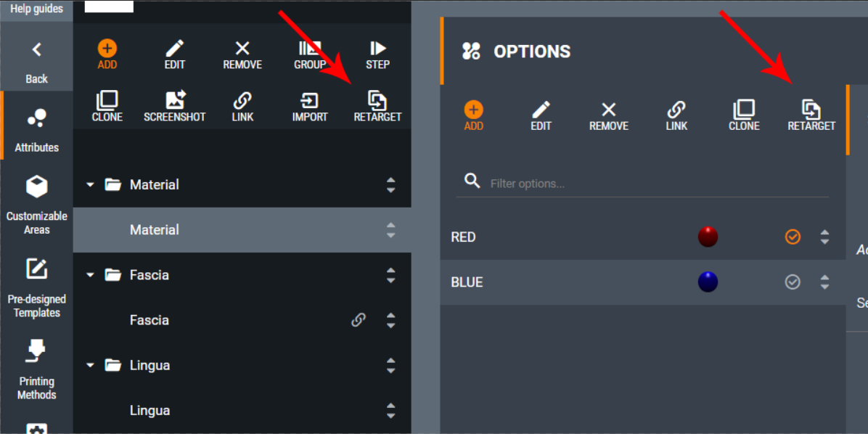868x434 pixels.
Task: Collapse the Material folder group
Action: (x=90, y=185)
